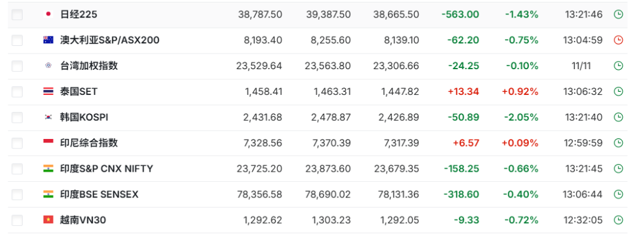Open the 台湾加权指数 index link
The image size is (644, 244).
[89, 66]
